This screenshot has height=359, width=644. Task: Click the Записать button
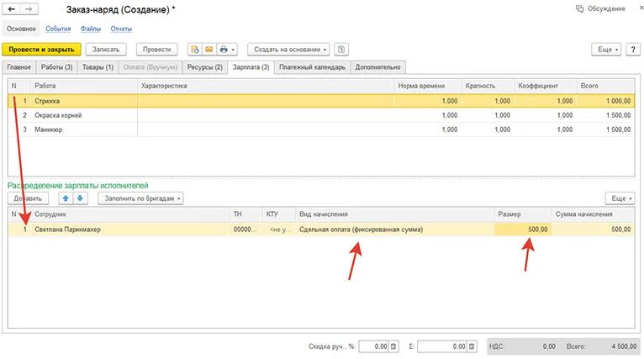click(x=106, y=50)
